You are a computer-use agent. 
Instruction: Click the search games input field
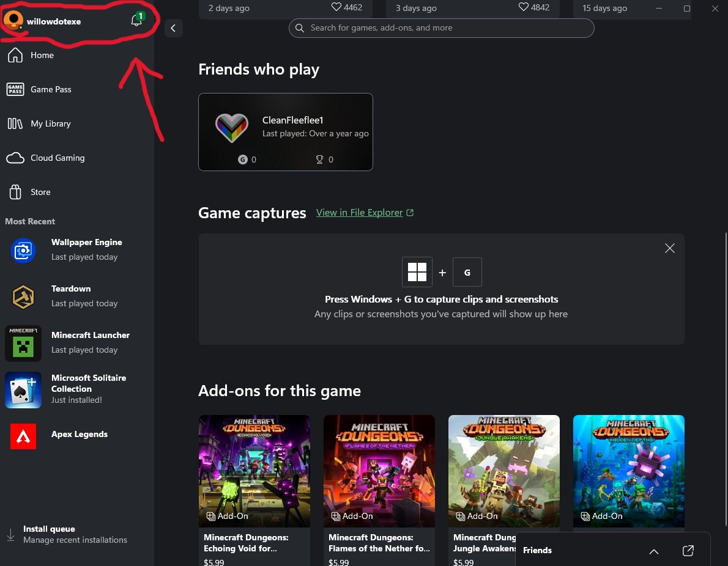[x=441, y=28]
